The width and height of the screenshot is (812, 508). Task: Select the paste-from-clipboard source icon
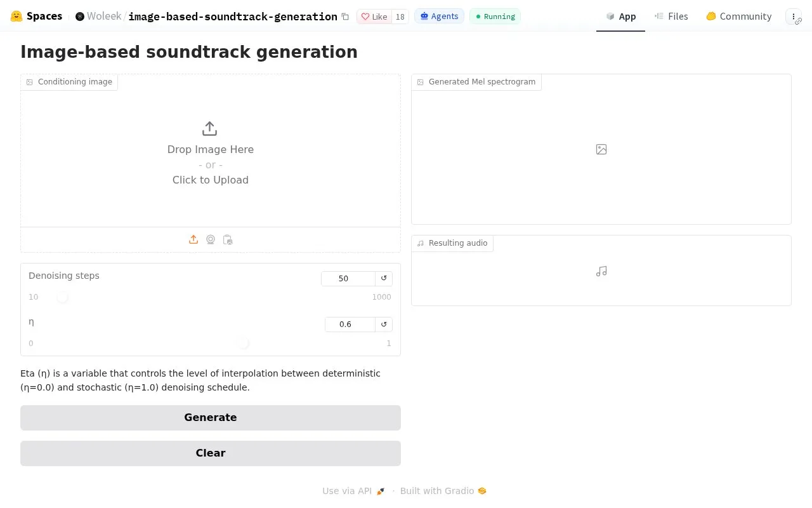point(228,239)
